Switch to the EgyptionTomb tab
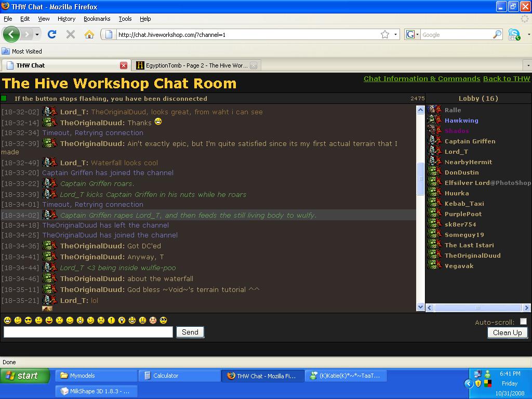The width and height of the screenshot is (532, 399). coord(196,65)
